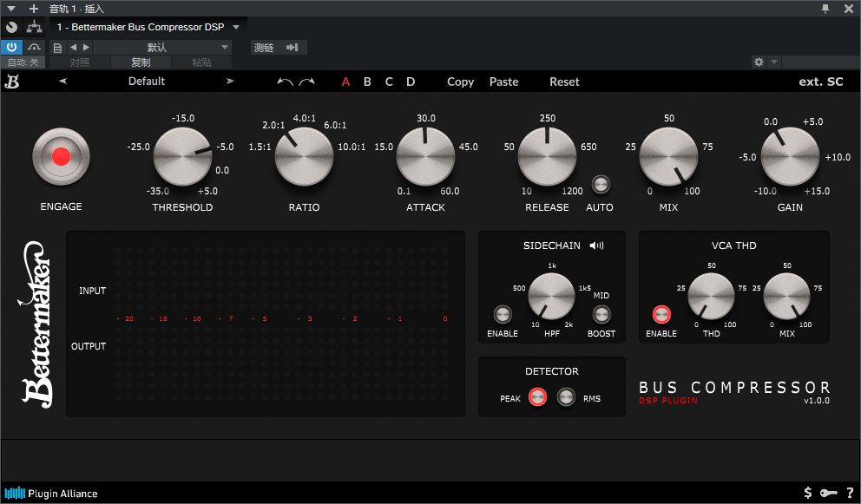Select next host preset triangle

(x=86, y=47)
